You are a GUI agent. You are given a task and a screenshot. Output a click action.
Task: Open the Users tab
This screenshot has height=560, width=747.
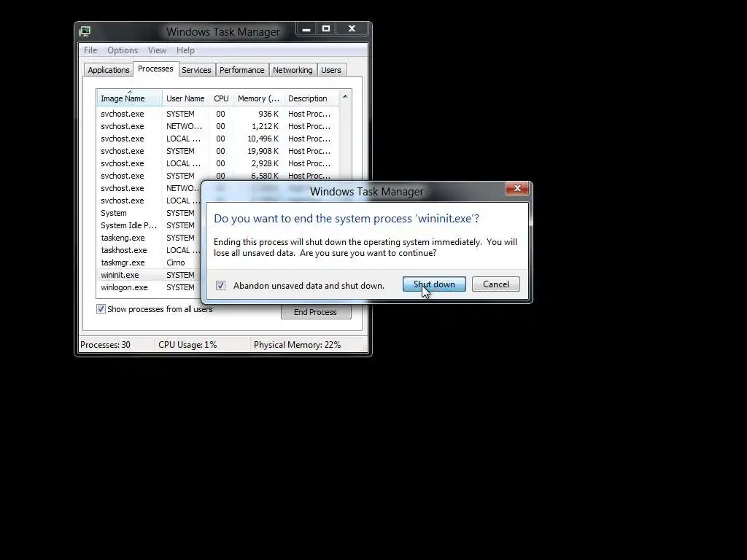(x=331, y=70)
